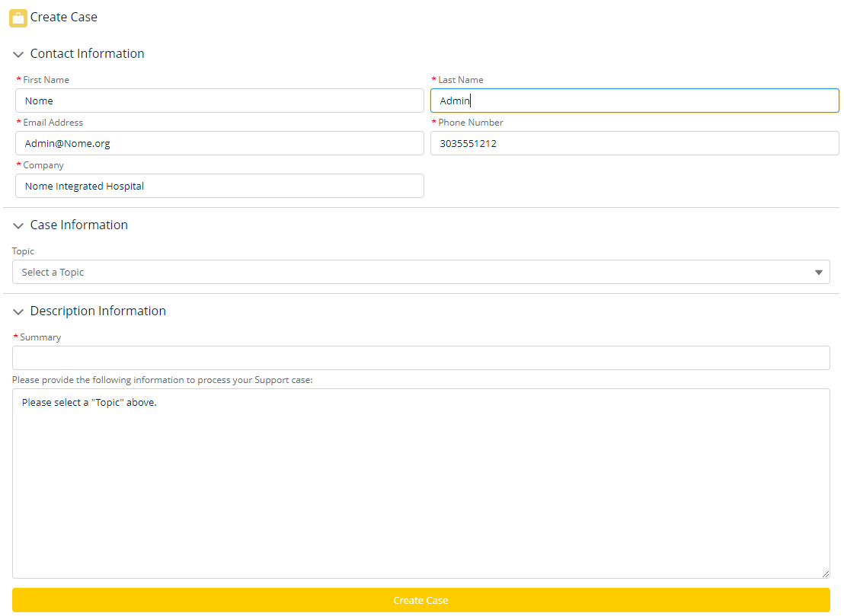Edit the Company field
Viewport: 844px width, 616px height.
(x=219, y=186)
